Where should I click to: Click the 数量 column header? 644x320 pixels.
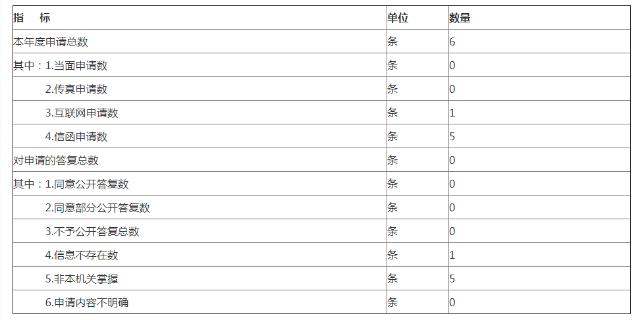(460, 18)
